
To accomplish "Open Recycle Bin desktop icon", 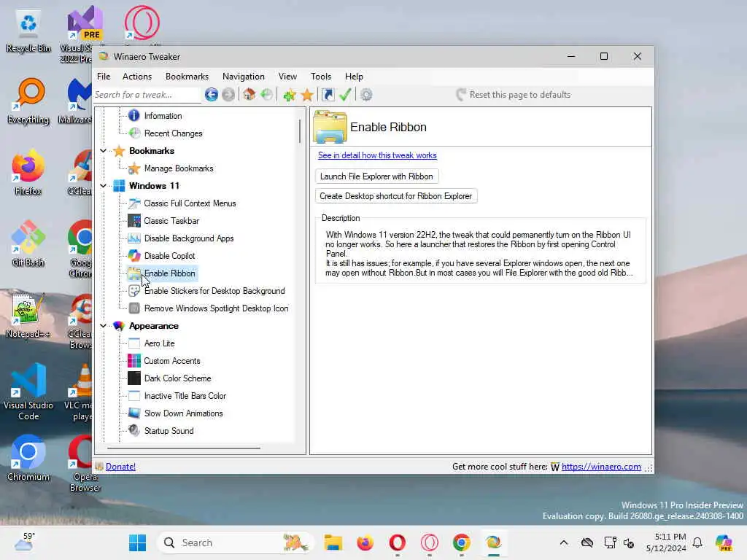I will 28,31.
